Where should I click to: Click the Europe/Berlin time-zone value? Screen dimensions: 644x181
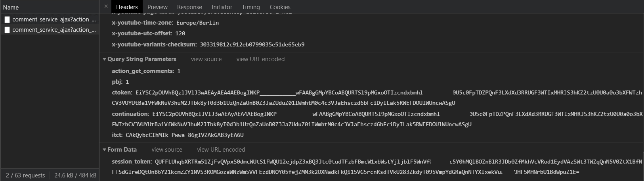pos(197,23)
